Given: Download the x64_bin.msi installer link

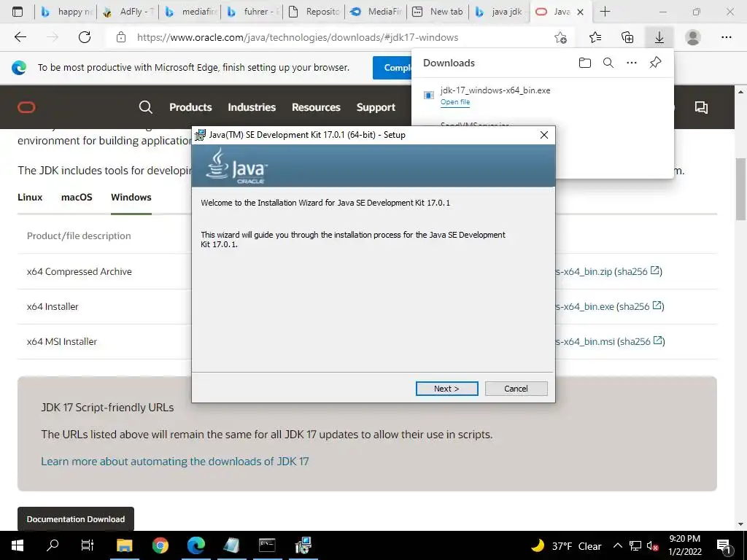Looking at the screenshot, I should click(585, 341).
